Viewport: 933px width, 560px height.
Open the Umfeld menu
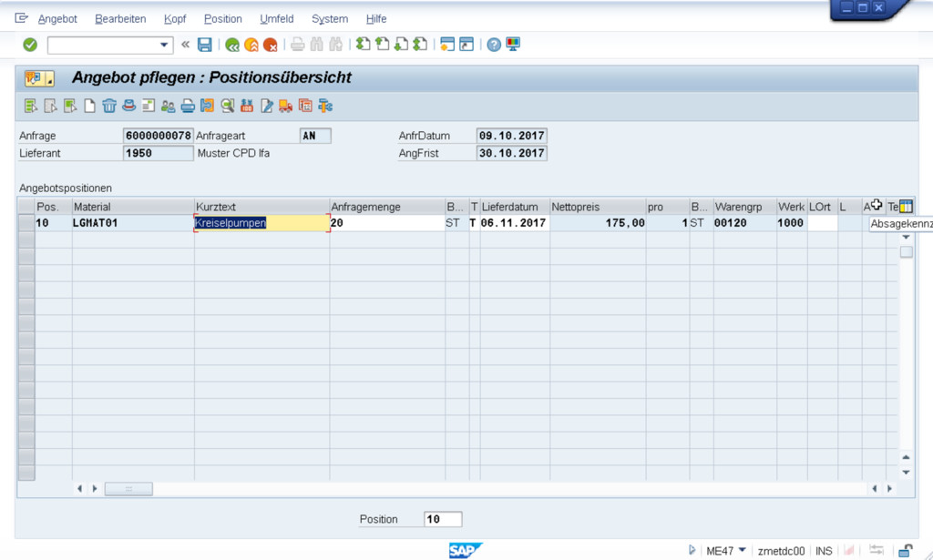277,19
